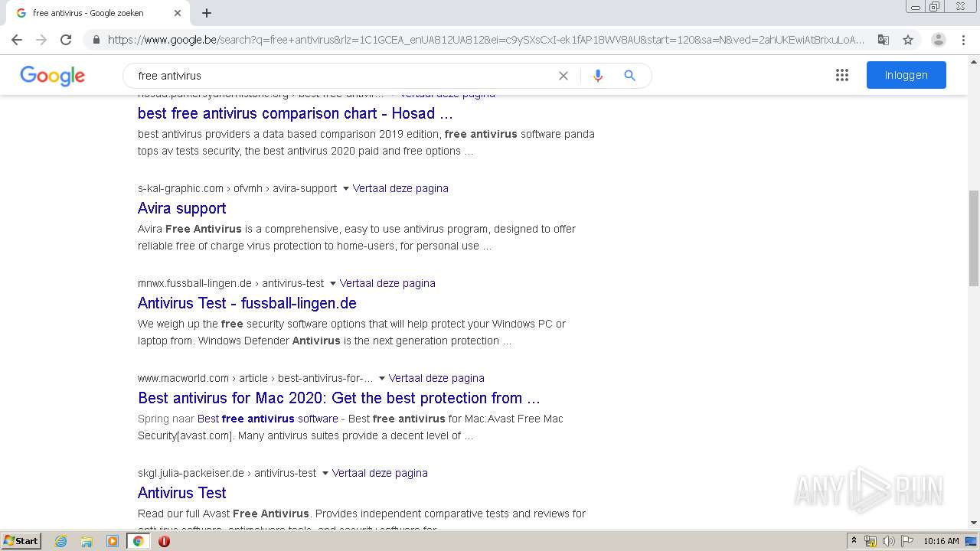Open 'Antivirus Test - fussball-lingen.de' result
Screen dimensions: 980x551
click(x=247, y=303)
